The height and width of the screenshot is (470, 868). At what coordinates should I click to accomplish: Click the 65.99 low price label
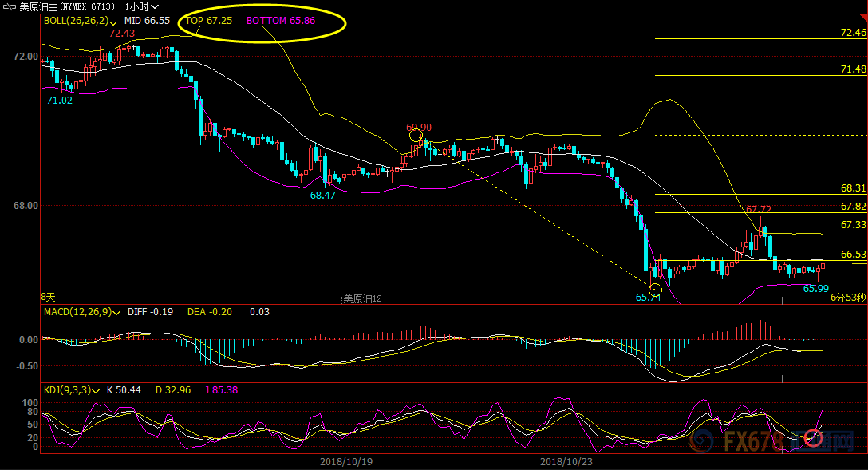[x=816, y=288]
